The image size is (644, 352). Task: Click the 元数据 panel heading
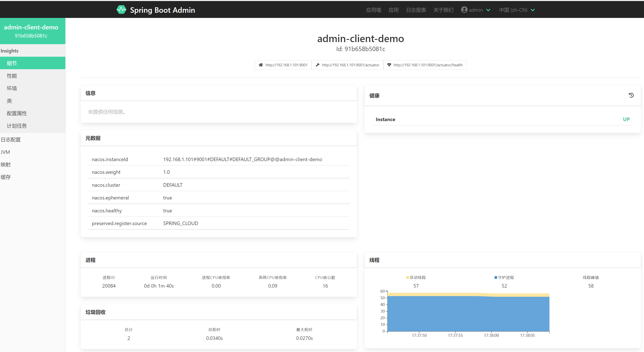pos(93,138)
